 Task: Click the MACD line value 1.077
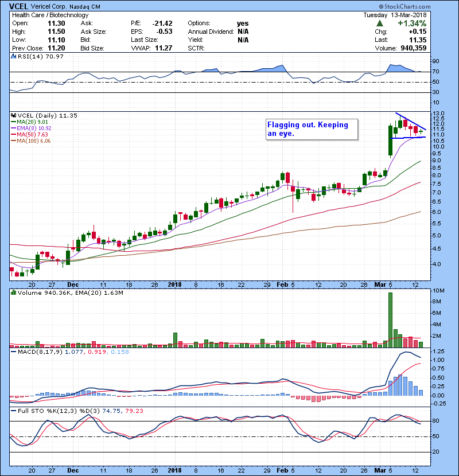point(74,352)
